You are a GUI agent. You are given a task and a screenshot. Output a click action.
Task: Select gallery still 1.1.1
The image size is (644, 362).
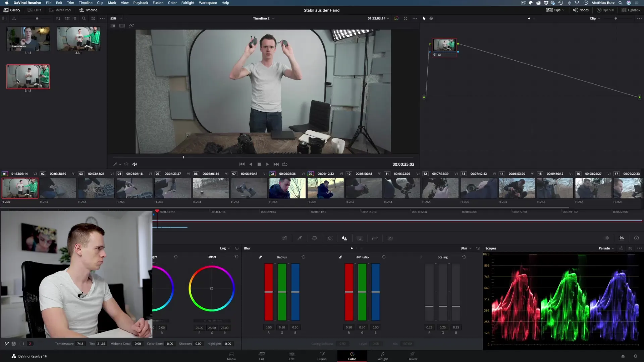pos(28,39)
